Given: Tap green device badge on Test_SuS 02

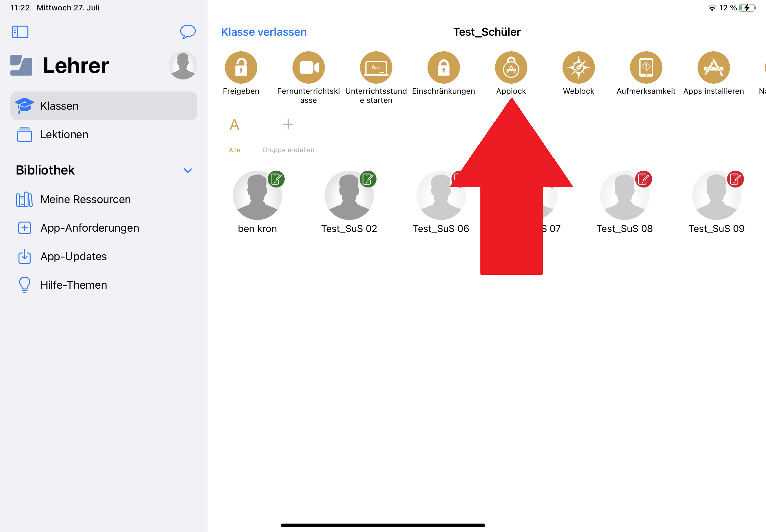Looking at the screenshot, I should click(x=368, y=179).
